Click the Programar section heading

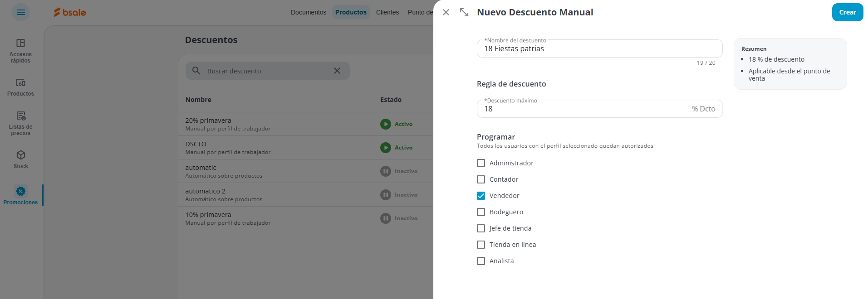[496, 137]
